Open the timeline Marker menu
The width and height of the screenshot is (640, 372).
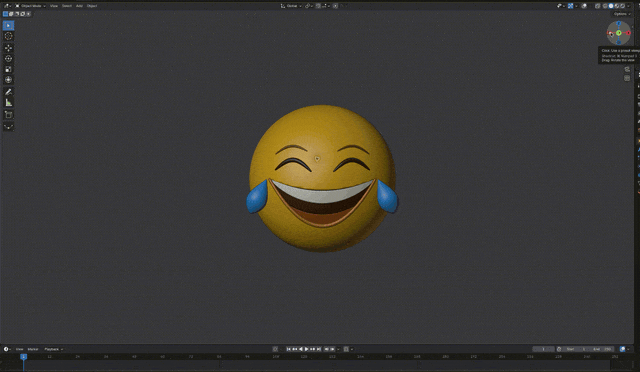click(x=33, y=349)
